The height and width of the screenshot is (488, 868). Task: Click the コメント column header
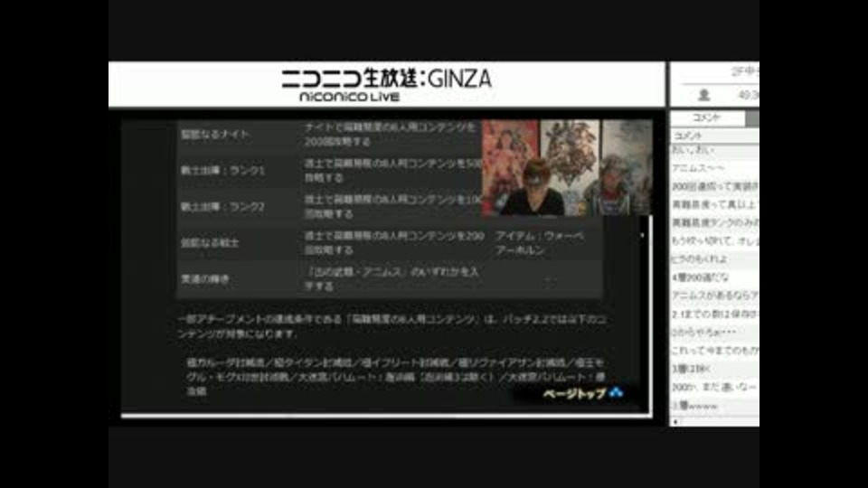click(x=714, y=136)
